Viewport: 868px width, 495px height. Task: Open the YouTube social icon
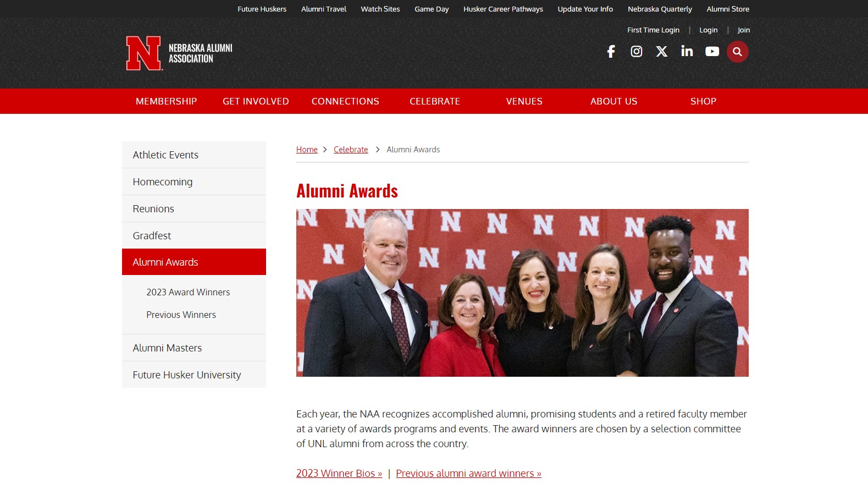pyautogui.click(x=712, y=52)
